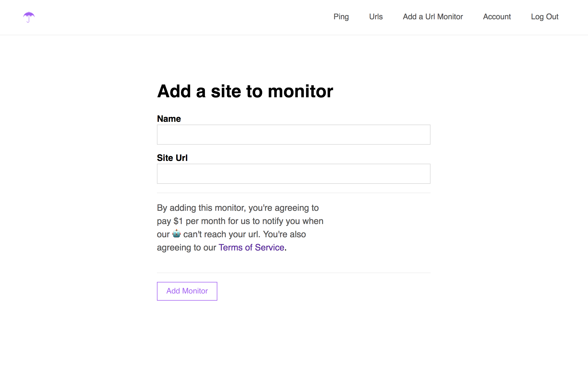Open the Account page

point(497,17)
